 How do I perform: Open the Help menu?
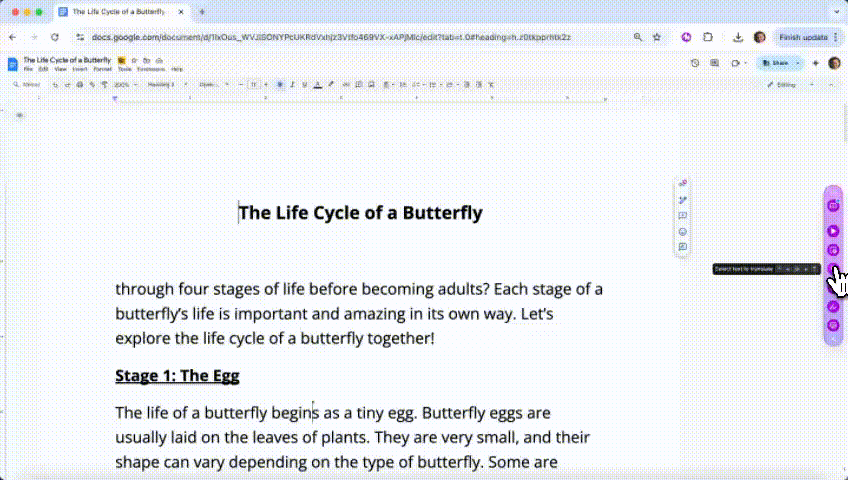(x=177, y=69)
